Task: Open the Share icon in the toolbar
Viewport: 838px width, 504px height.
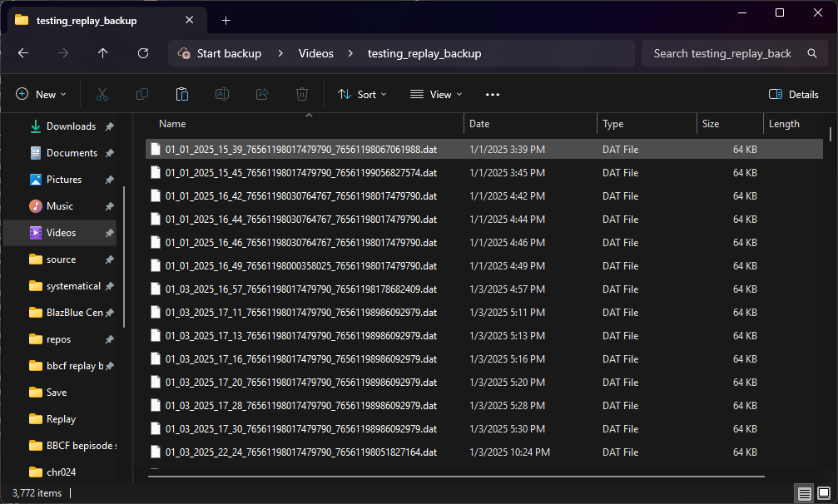Action: click(261, 94)
